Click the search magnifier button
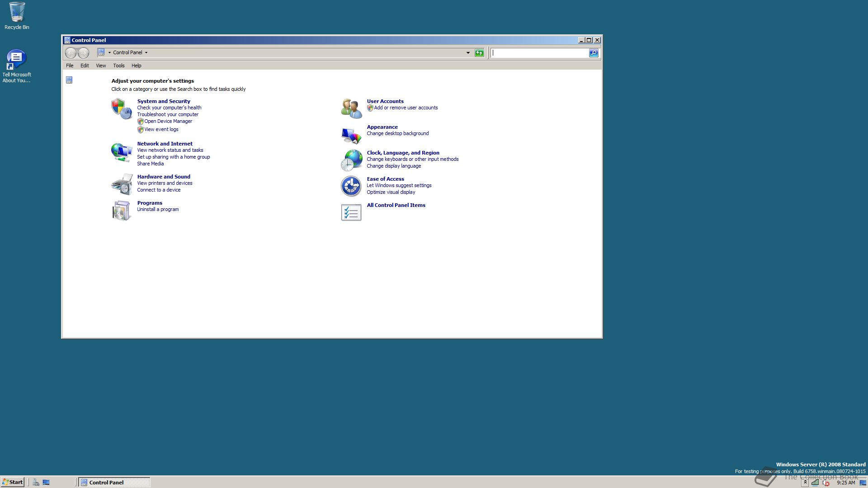 tap(594, 53)
